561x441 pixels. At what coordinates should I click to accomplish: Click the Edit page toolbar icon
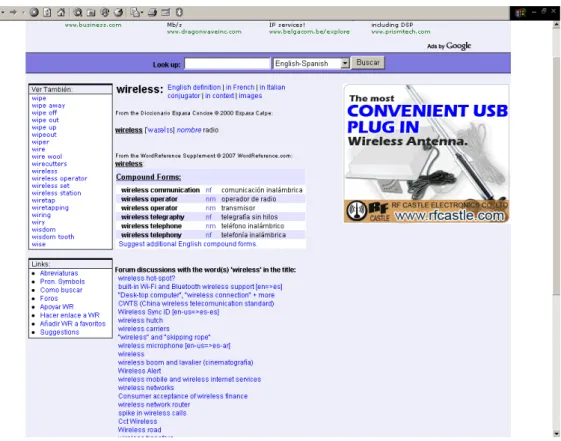(166, 13)
